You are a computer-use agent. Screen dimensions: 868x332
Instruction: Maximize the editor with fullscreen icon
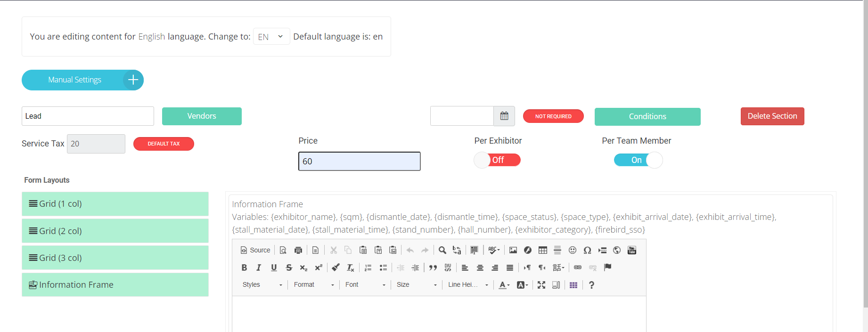click(541, 285)
